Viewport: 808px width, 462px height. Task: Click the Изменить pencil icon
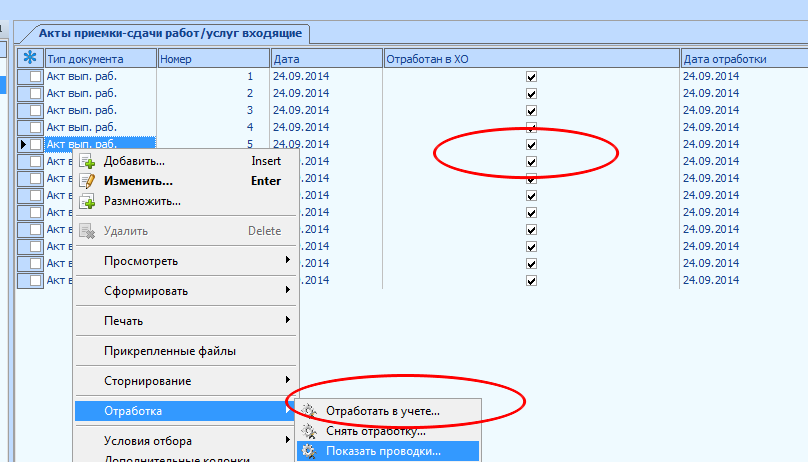(x=87, y=181)
